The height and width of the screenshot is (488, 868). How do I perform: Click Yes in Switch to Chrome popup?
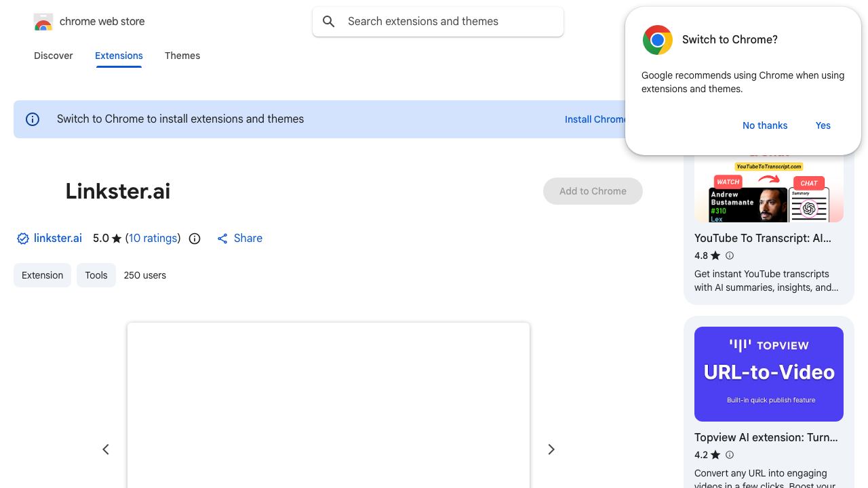(x=823, y=125)
